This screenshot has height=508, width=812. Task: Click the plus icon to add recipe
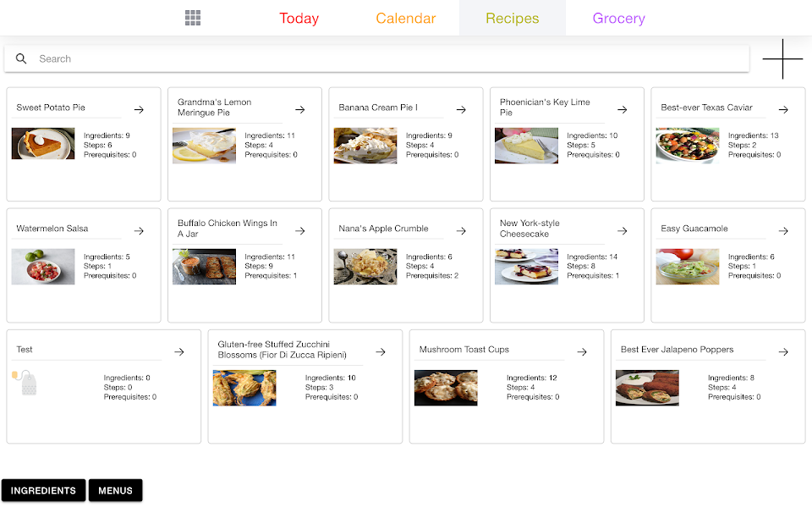[782, 59]
